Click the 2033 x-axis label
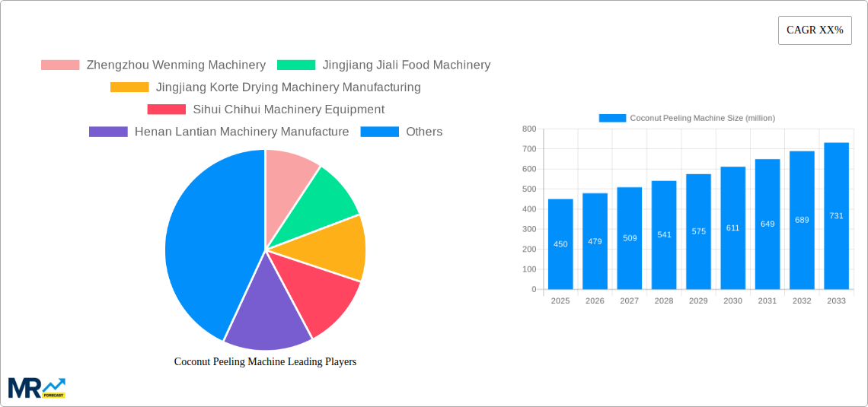The height and width of the screenshot is (407, 868). coord(837,300)
